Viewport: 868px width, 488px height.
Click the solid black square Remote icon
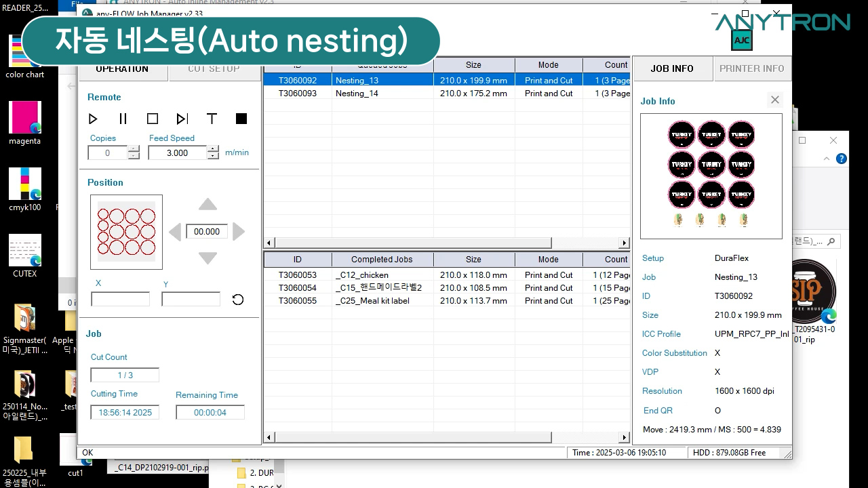tap(241, 119)
